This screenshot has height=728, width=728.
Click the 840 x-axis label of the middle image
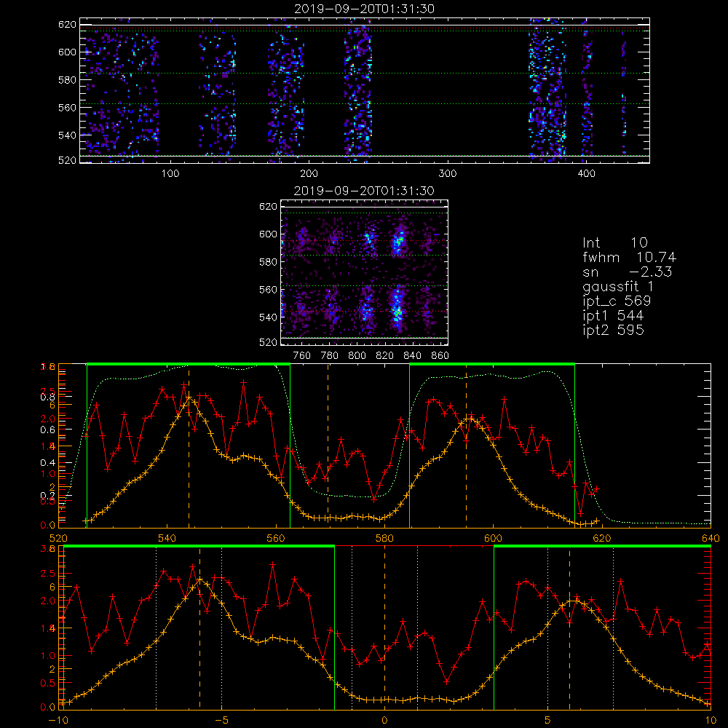click(413, 356)
